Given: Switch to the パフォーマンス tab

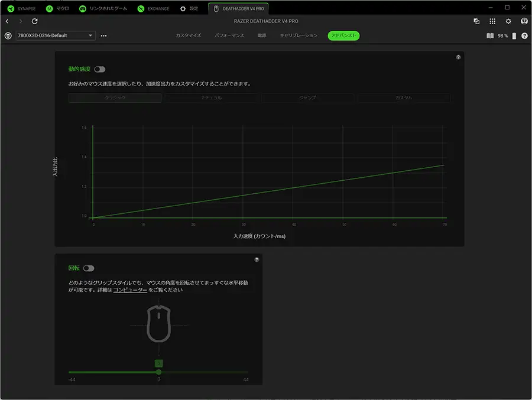Looking at the screenshot, I should (x=229, y=35).
